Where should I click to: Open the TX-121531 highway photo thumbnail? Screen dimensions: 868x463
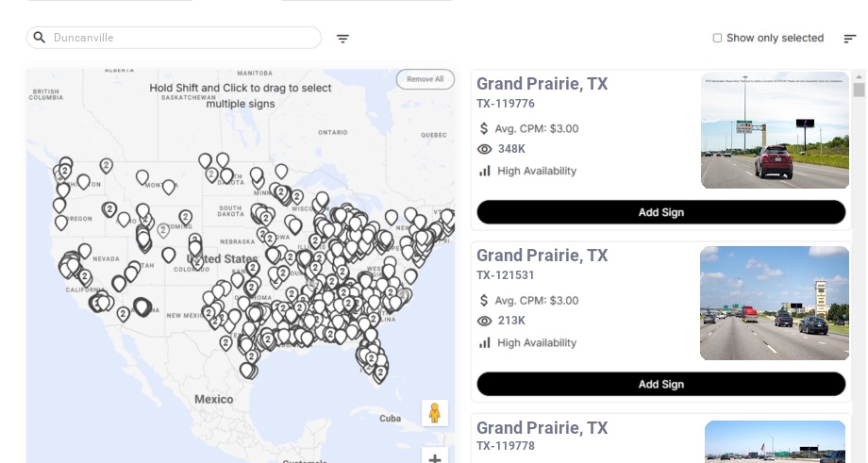775,303
